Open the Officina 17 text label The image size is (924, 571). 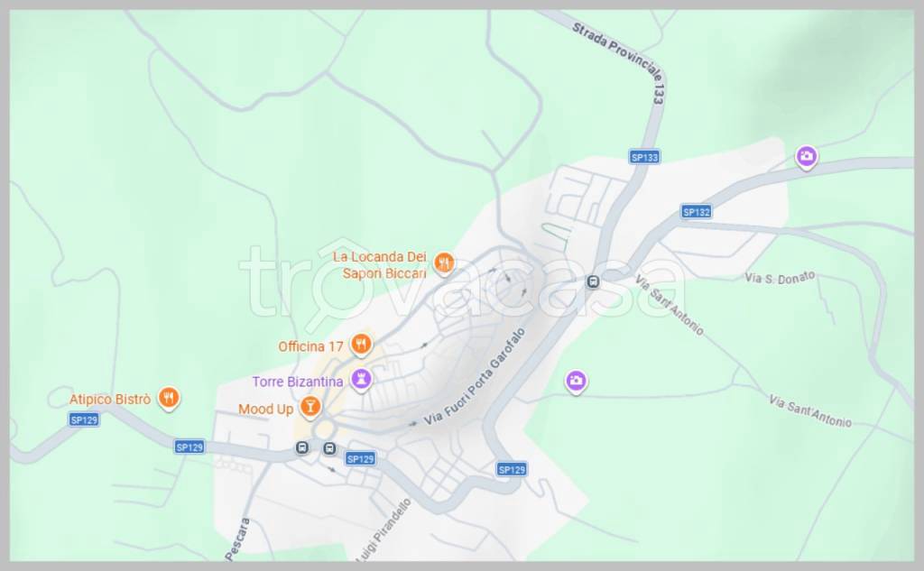pyautogui.click(x=310, y=346)
